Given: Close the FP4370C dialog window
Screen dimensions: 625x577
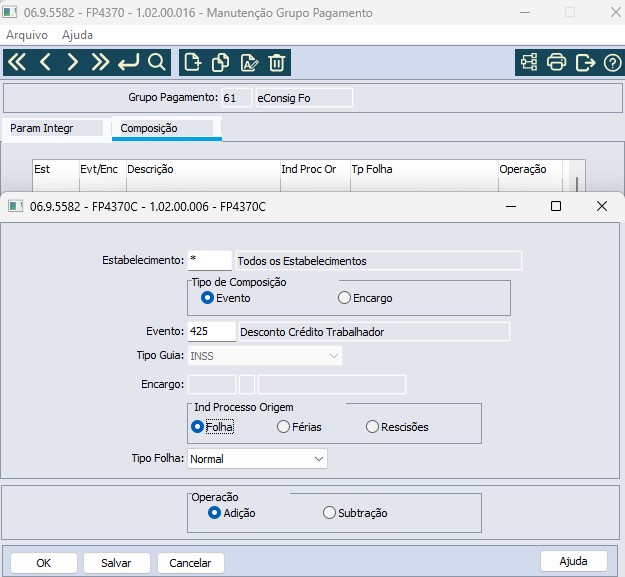Looking at the screenshot, I should click(x=602, y=206).
